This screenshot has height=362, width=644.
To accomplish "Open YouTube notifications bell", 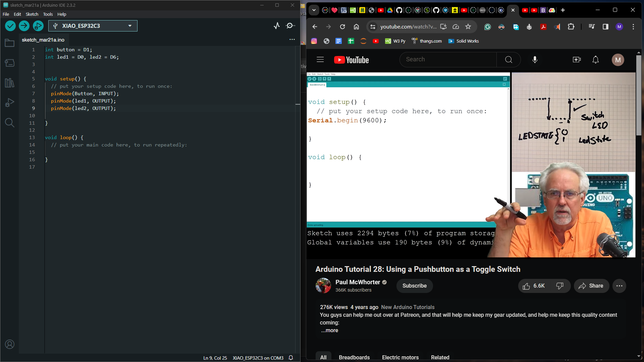I will [x=596, y=60].
